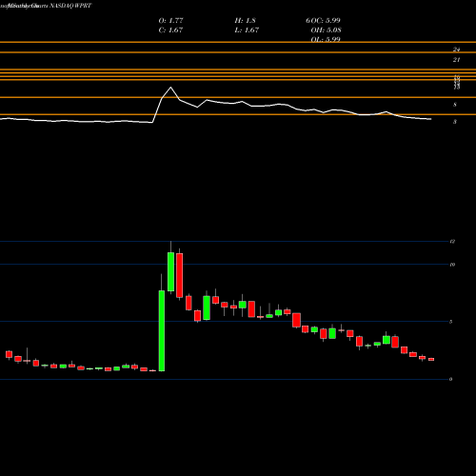The image size is (476, 476).
Task: Select the OC: 5.99 reading
Action: coord(326,21)
